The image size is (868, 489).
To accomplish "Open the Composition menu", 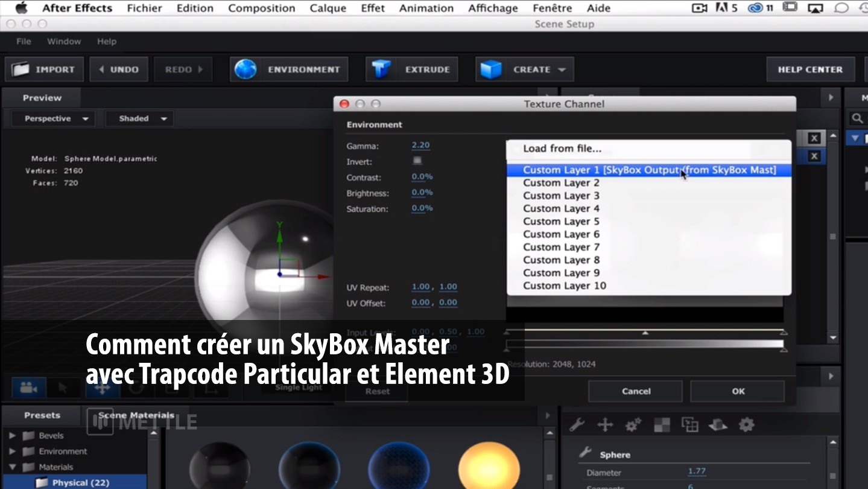I will [261, 8].
